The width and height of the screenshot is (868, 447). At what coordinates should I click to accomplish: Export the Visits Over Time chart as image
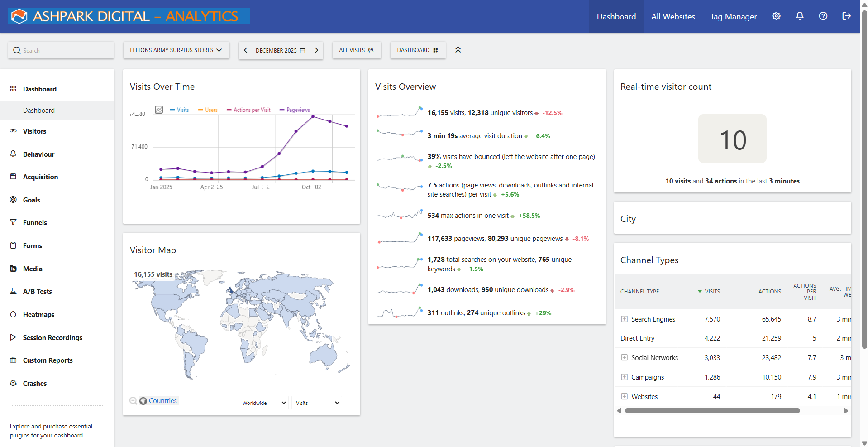coord(159,110)
